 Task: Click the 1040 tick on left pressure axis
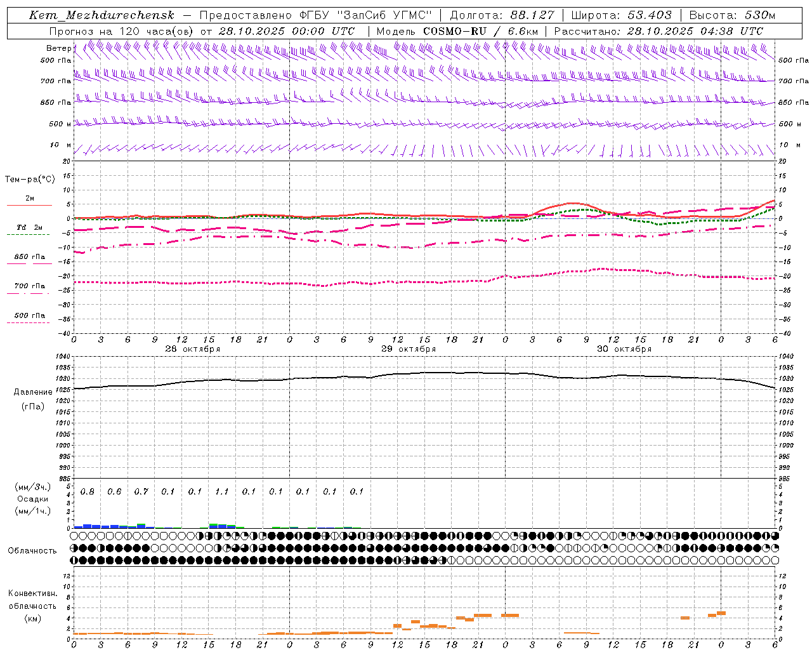pyautogui.click(x=63, y=357)
